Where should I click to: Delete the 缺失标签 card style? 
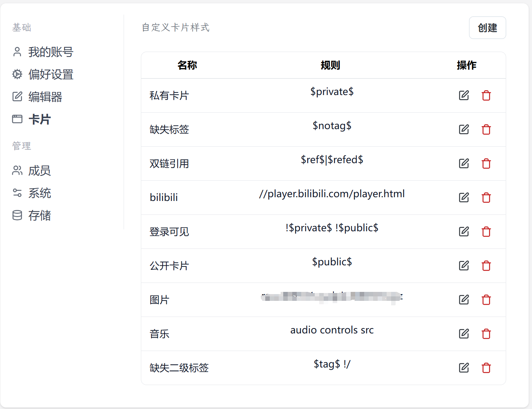tap(486, 129)
